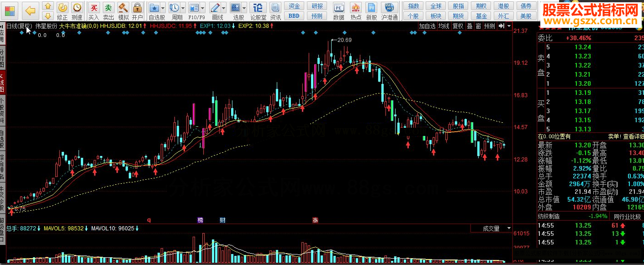
Task: Expand the 画线 drawing dropdown arrow
Action: (x=223, y=8)
